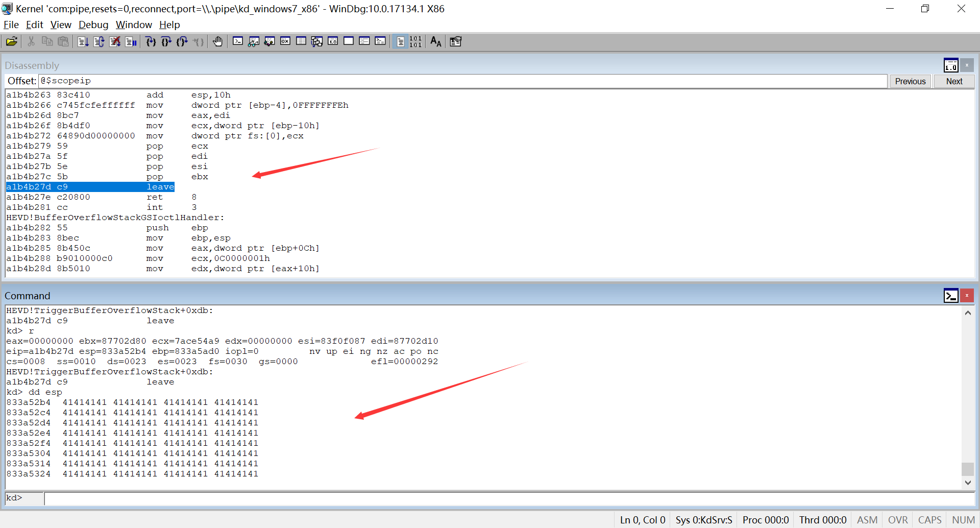Click 'Sys 0:KdSrv:S' status bar entry

pyautogui.click(x=704, y=520)
